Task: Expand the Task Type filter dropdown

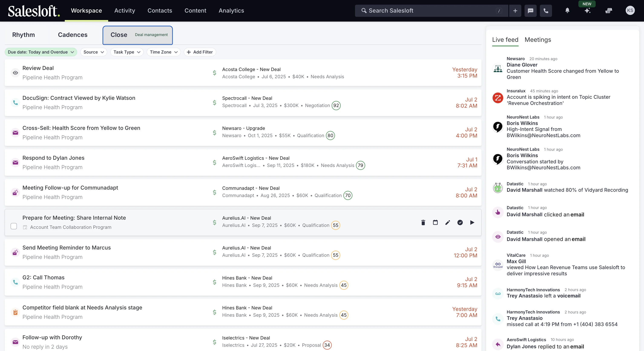Action: click(127, 52)
